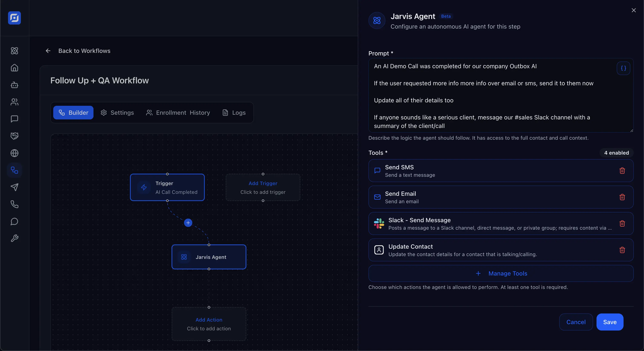
Task: Click the Update Contact tool row
Action: (x=501, y=250)
